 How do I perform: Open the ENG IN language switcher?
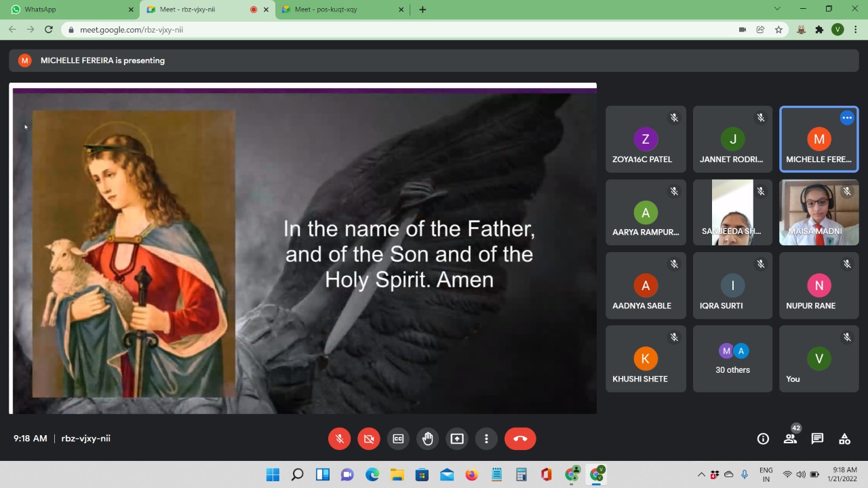tap(766, 474)
